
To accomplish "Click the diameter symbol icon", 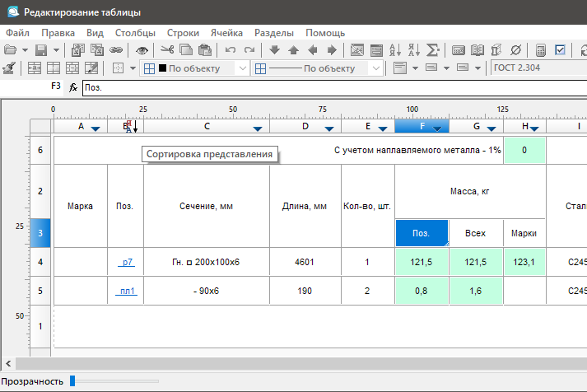I will pyautogui.click(x=515, y=49).
